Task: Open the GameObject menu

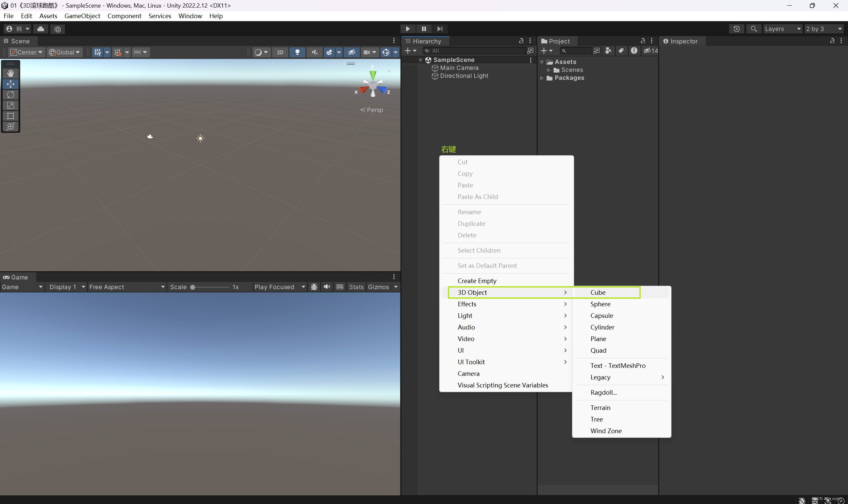Action: coord(82,16)
